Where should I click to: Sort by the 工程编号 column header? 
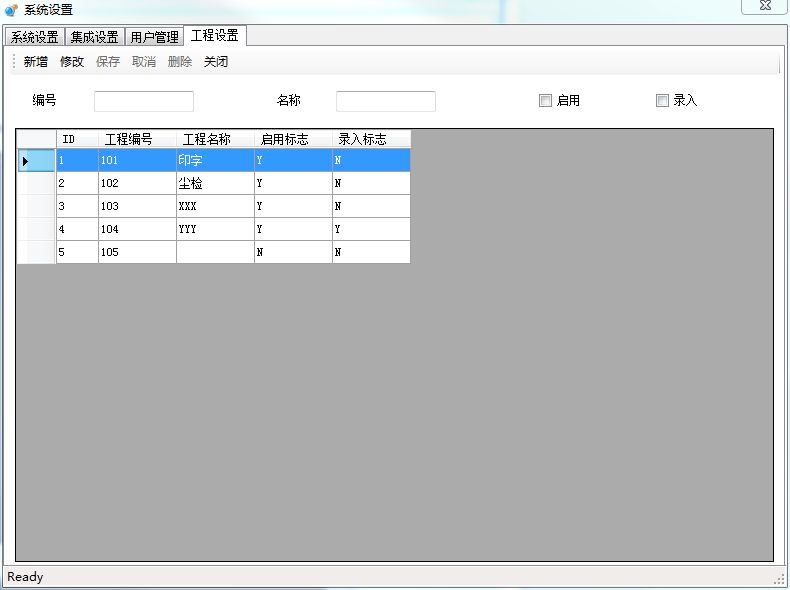point(137,139)
